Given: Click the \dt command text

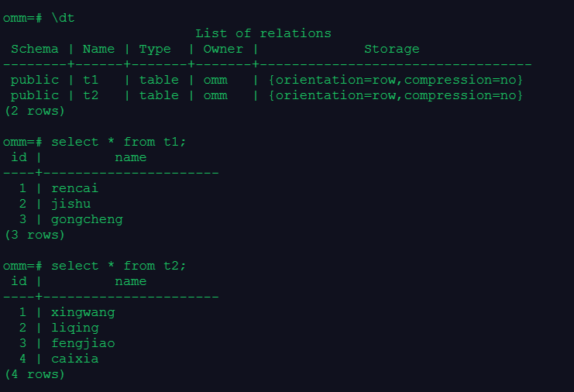Looking at the screenshot, I should [64, 17].
